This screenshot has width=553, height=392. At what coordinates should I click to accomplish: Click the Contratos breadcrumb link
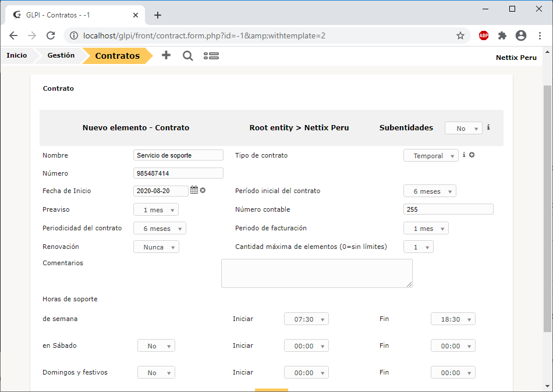117,56
